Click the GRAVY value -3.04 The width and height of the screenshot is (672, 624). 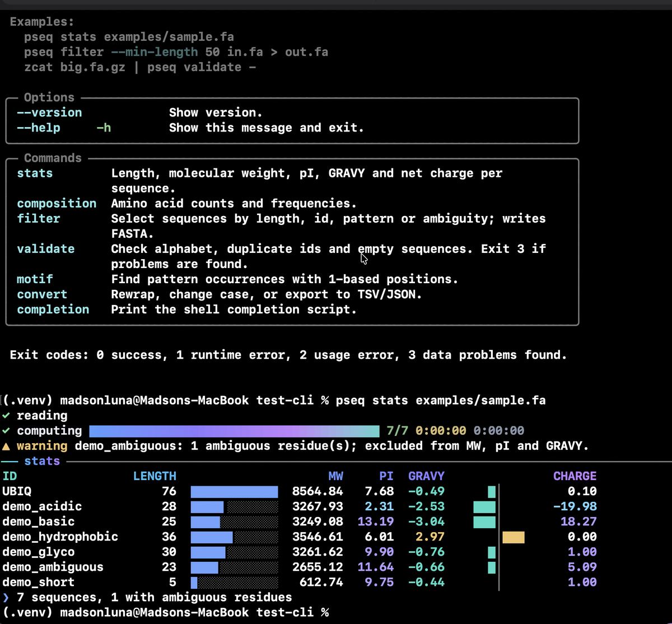426,522
